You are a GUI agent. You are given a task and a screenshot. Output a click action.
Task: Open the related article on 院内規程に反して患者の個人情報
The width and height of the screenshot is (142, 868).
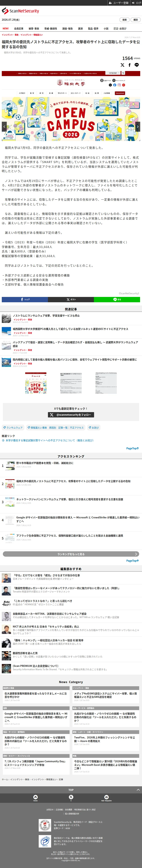[x=75, y=360]
